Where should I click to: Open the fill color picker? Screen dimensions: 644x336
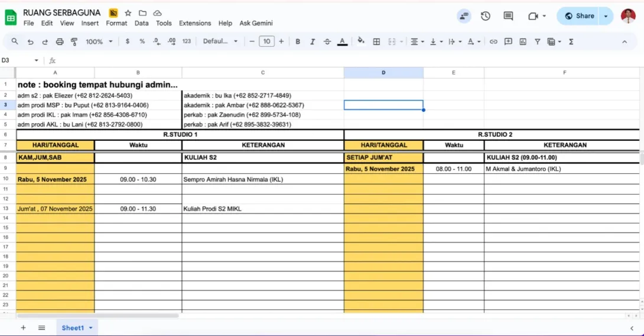click(x=362, y=41)
